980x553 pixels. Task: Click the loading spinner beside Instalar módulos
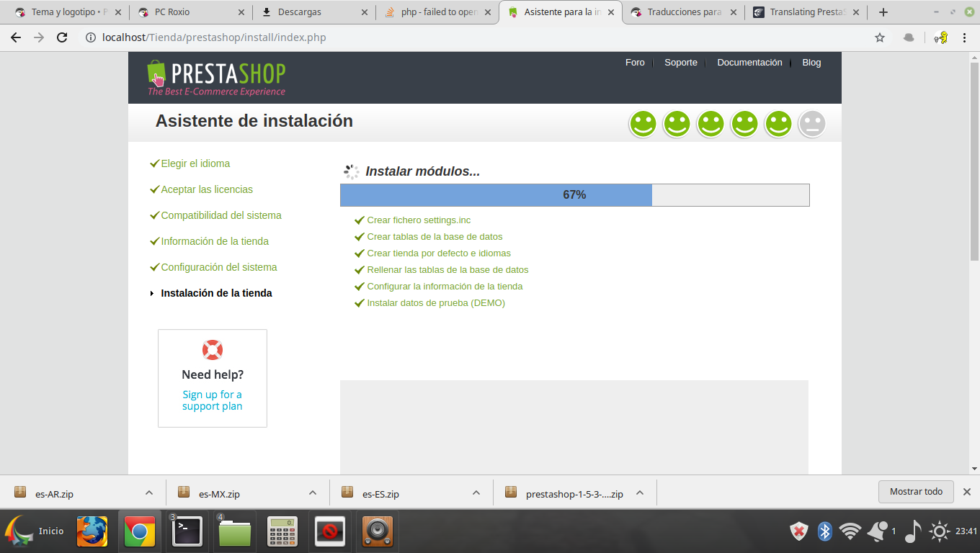(351, 171)
